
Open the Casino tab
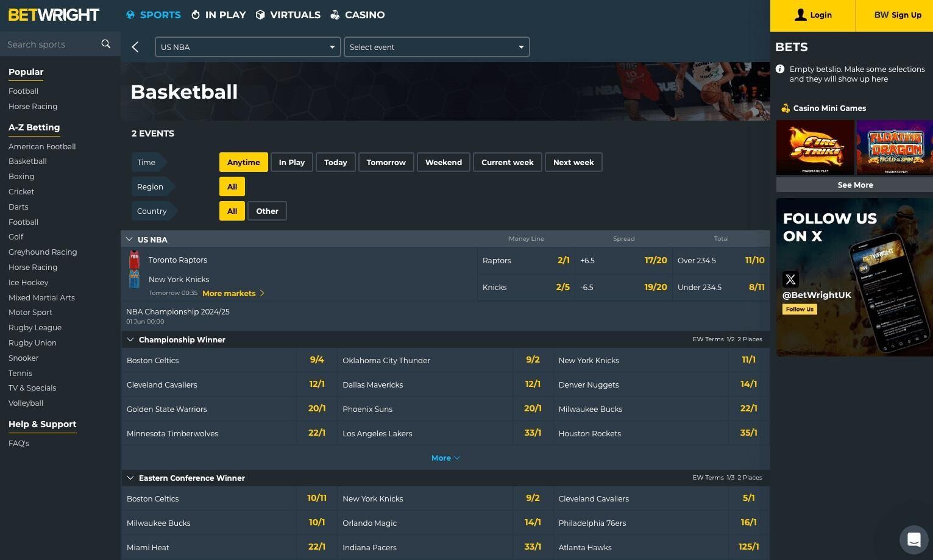coord(358,15)
